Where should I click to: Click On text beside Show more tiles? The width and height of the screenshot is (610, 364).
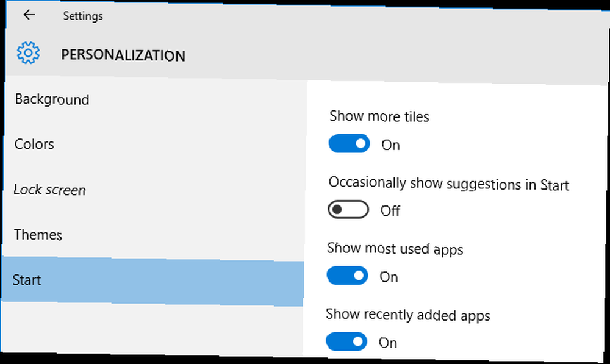(x=390, y=145)
